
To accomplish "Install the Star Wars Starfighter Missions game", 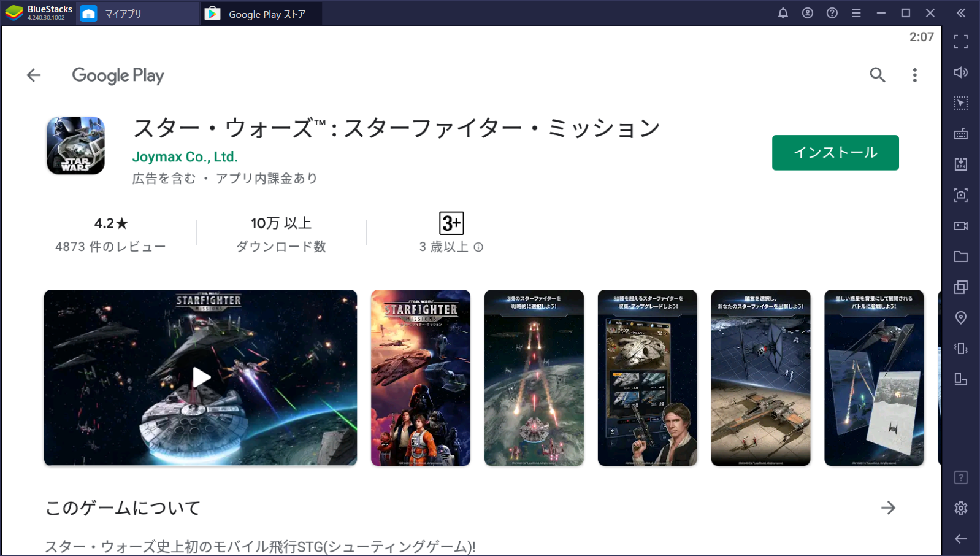I will tap(835, 152).
